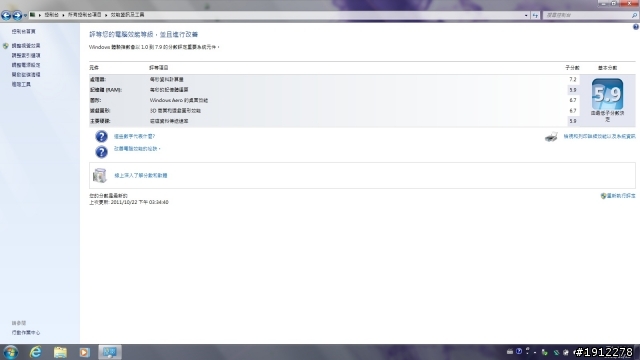The height and width of the screenshot is (360, 640).
Task: Open 線上深入了解分數和軟體 link
Action: (x=141, y=176)
